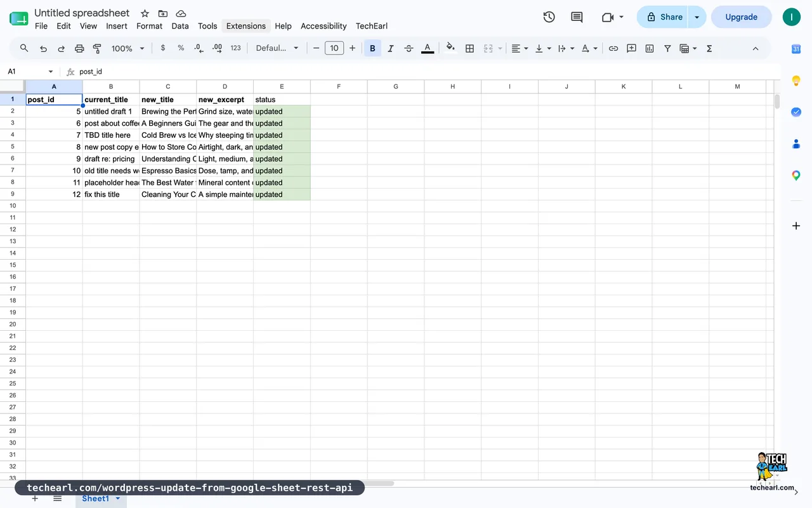Expand the Share options arrow

(697, 17)
